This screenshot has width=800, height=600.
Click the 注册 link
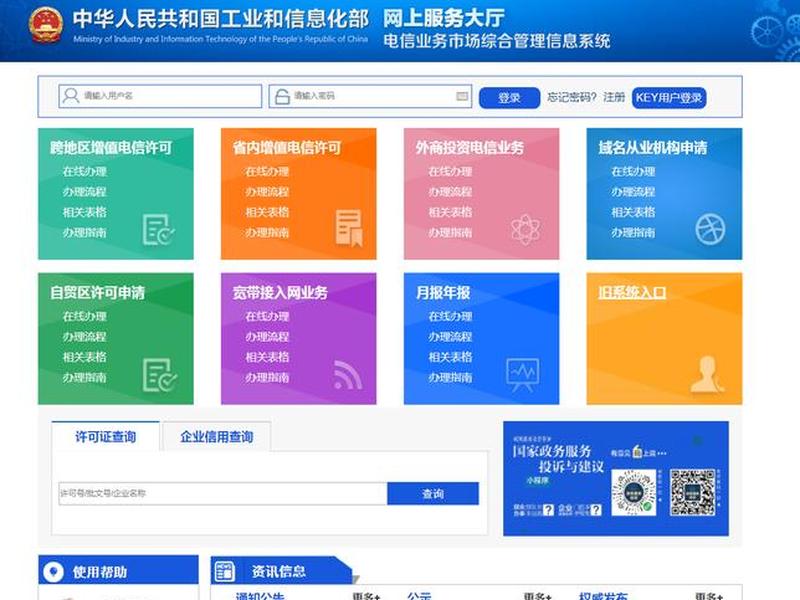pyautogui.click(x=614, y=97)
